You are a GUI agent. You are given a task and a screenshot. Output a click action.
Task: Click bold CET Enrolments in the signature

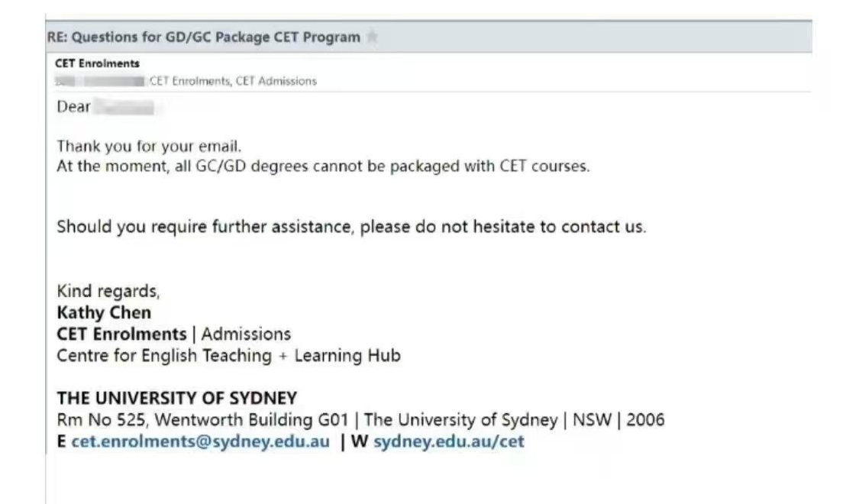click(x=121, y=334)
